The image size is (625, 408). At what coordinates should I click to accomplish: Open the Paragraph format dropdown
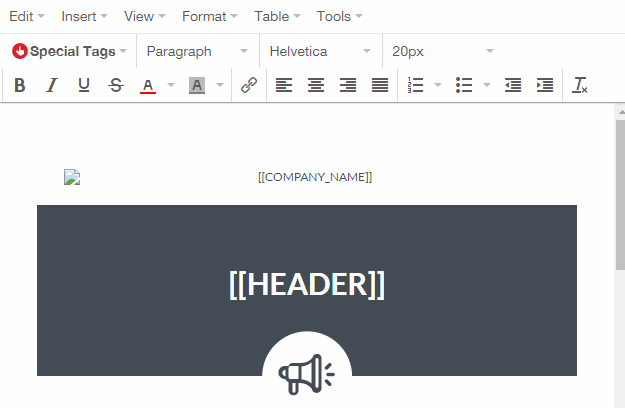point(197,51)
